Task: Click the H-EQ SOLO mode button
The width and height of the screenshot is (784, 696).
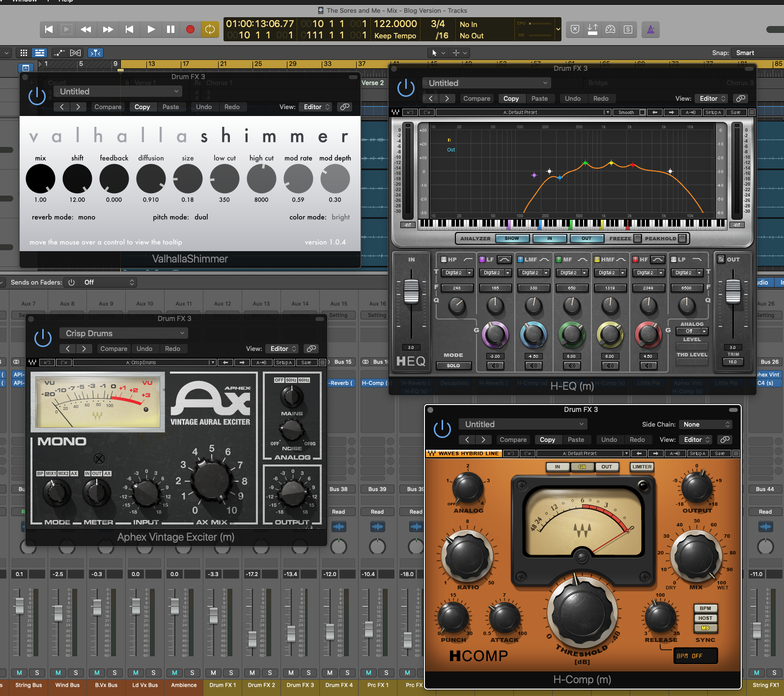Action: [453, 365]
